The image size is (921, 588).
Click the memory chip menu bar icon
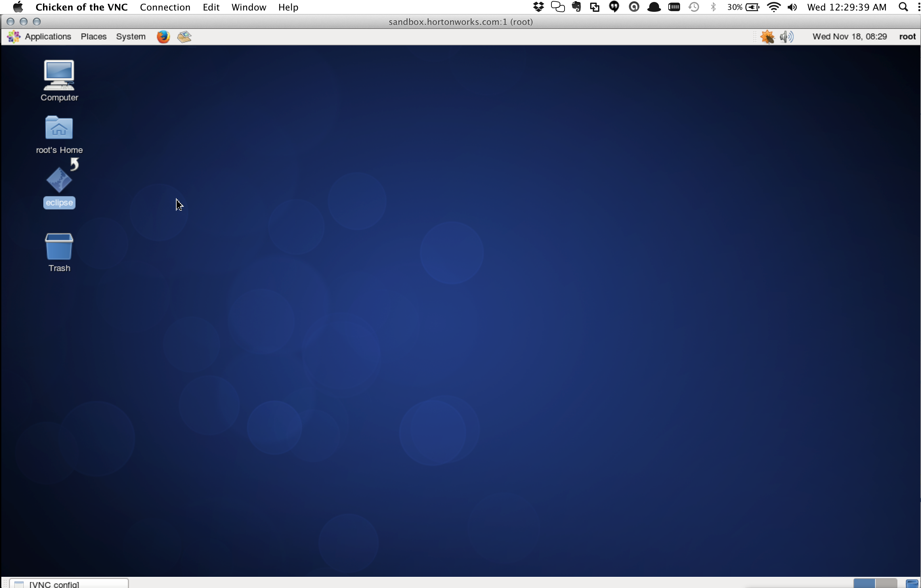click(674, 7)
